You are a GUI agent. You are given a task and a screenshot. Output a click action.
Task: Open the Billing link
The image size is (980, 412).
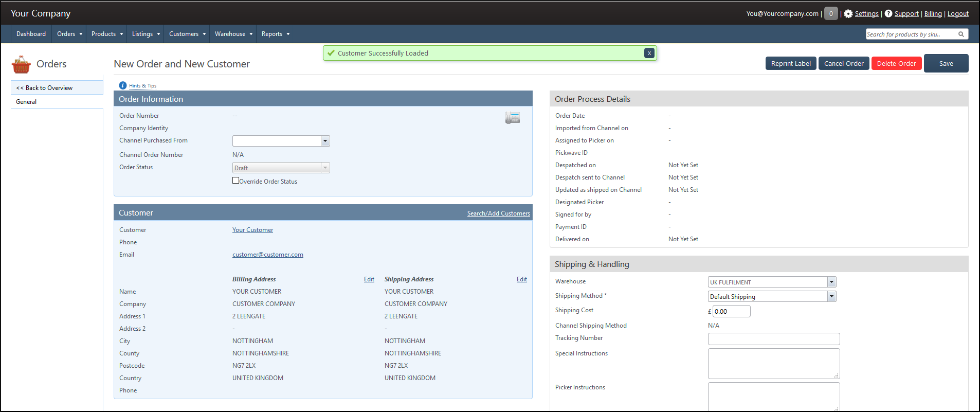click(x=933, y=14)
